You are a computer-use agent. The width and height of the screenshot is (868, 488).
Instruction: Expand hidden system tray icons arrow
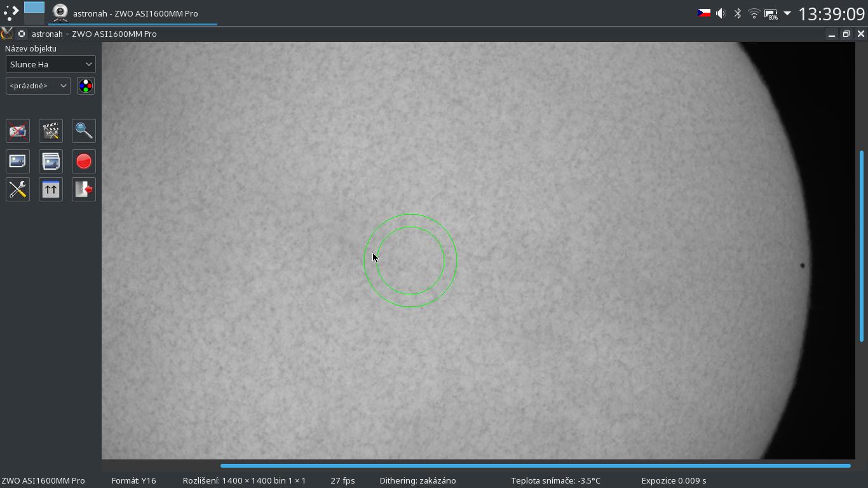787,13
